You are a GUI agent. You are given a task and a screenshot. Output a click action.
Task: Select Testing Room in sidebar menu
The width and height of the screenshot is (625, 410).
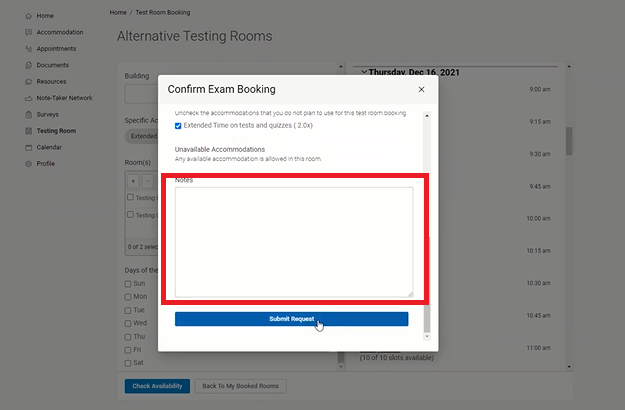click(x=56, y=131)
